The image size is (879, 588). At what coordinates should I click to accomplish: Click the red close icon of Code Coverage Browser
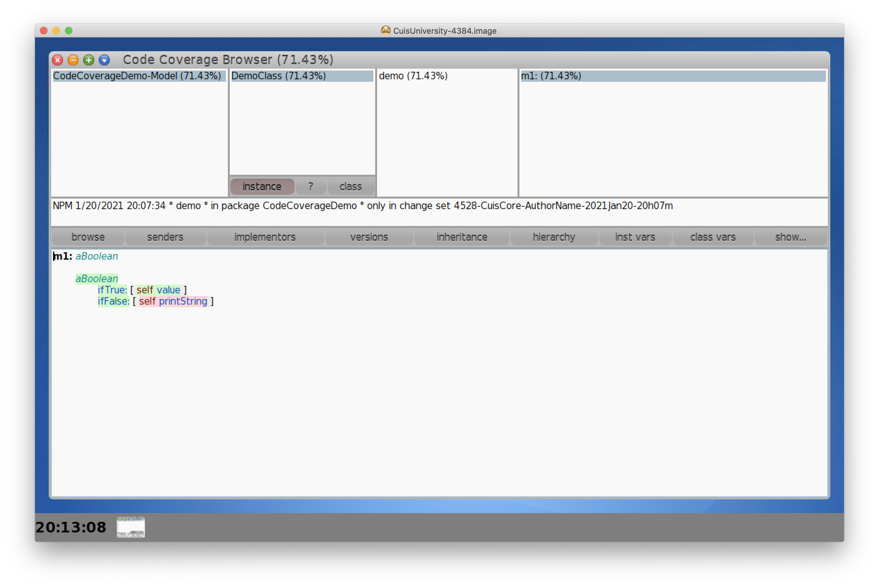57,60
